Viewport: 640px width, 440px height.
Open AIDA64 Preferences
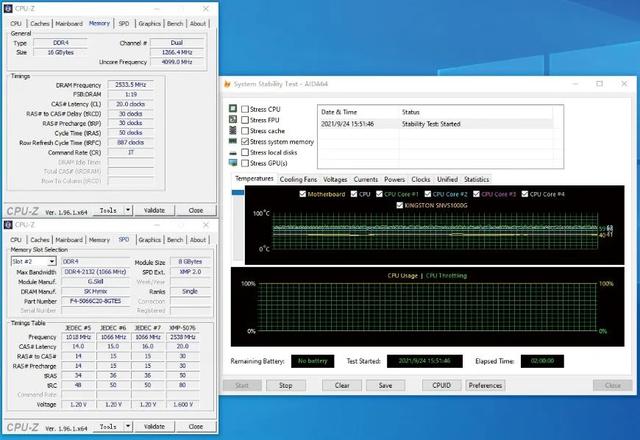coord(485,385)
